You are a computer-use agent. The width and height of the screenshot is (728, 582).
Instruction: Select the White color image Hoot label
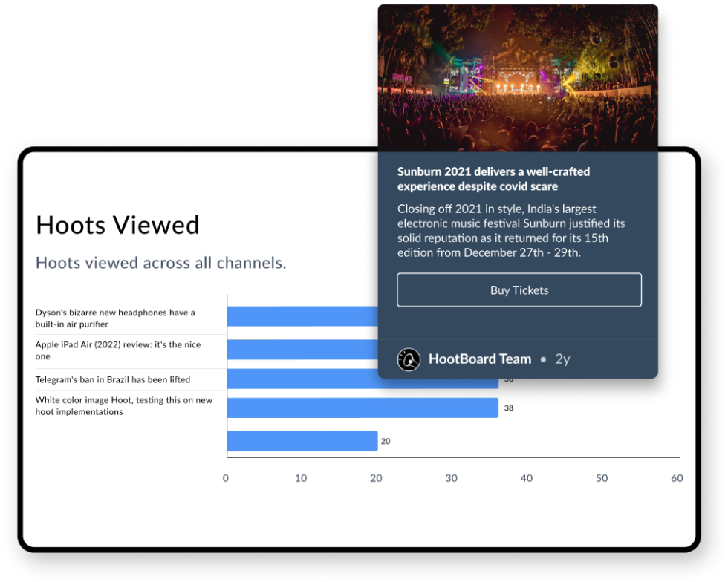click(x=124, y=405)
